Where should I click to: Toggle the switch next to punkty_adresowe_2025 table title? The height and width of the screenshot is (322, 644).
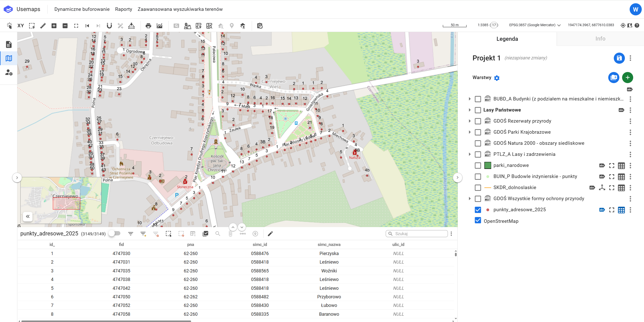(115, 233)
